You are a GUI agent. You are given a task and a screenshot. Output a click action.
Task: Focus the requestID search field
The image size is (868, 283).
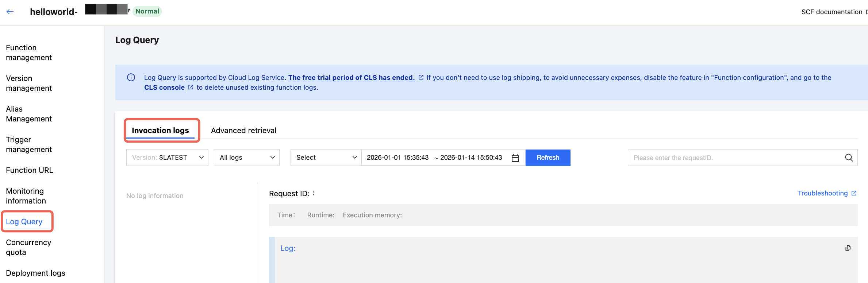(734, 158)
